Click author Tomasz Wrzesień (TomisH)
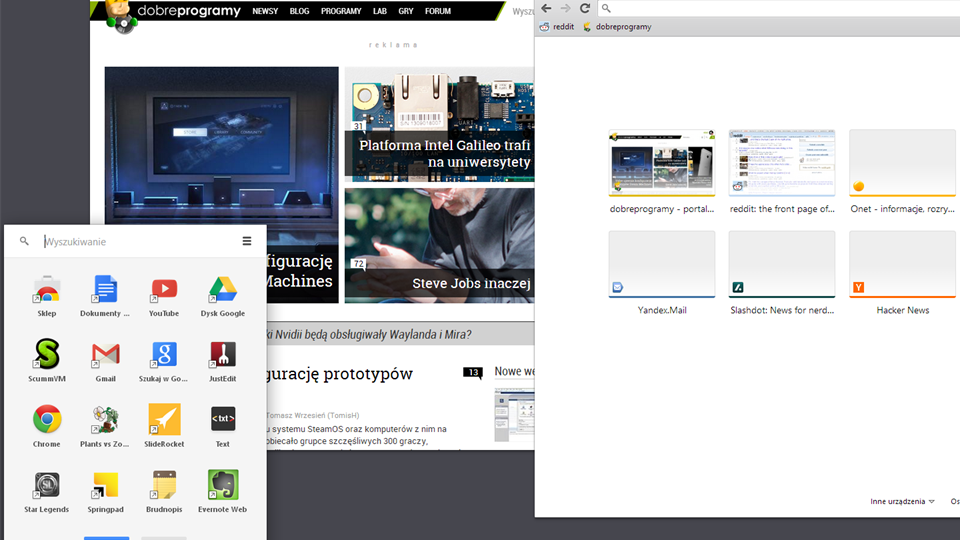The image size is (960, 540). point(313,415)
